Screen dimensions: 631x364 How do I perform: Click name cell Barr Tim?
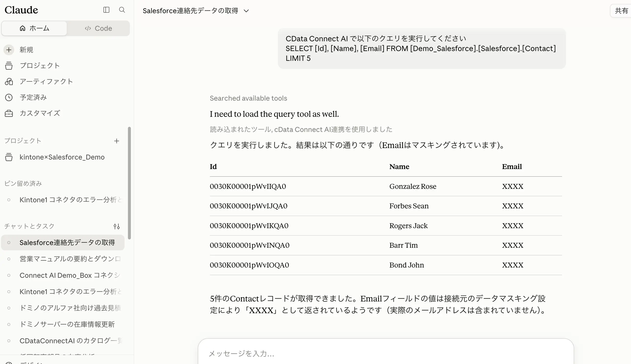[404, 245]
